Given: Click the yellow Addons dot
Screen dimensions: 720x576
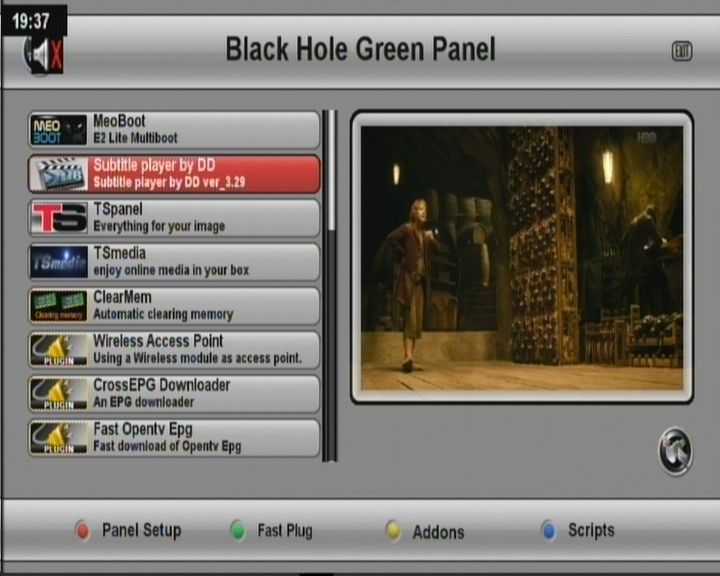Looking at the screenshot, I should [x=393, y=531].
